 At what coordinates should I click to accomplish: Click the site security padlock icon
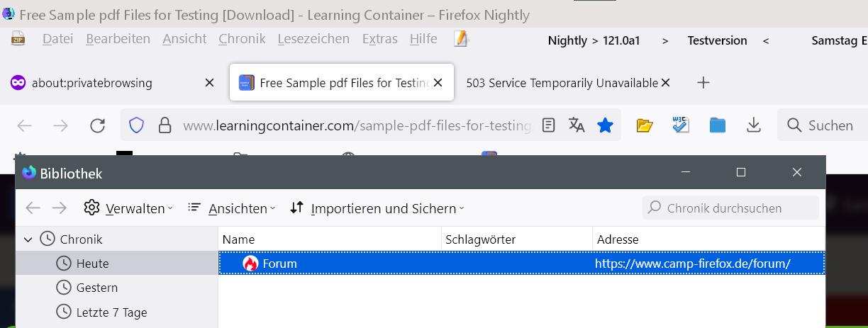coord(165,126)
